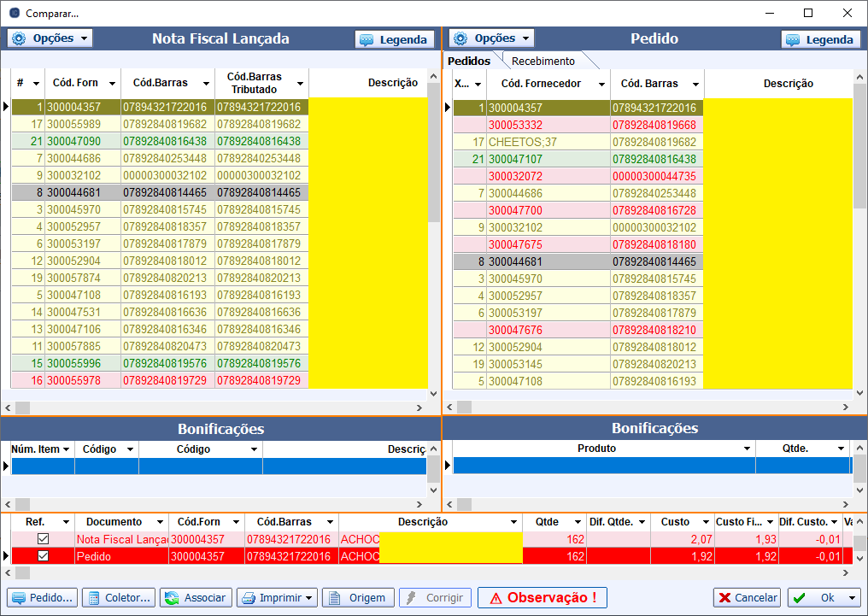Image resolution: width=868 pixels, height=616 pixels.
Task: Click the Cód. Fornecedor column header
Action: click(x=540, y=84)
